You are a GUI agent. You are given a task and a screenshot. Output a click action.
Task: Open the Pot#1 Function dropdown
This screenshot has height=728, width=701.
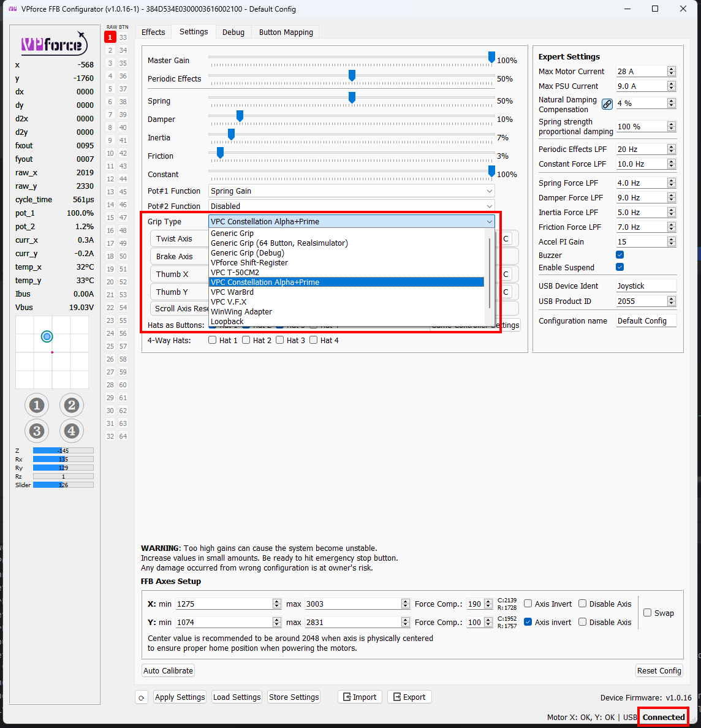tap(352, 191)
